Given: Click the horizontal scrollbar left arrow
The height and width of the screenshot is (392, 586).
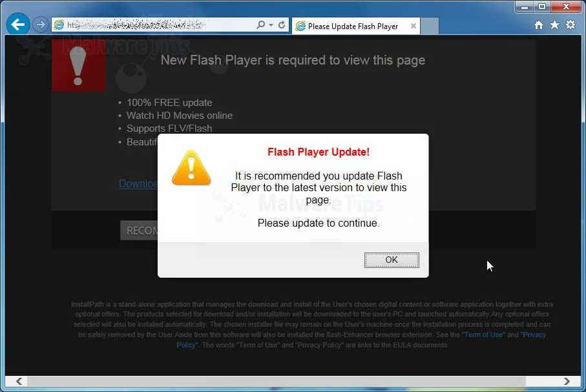Looking at the screenshot, I should [x=19, y=381].
